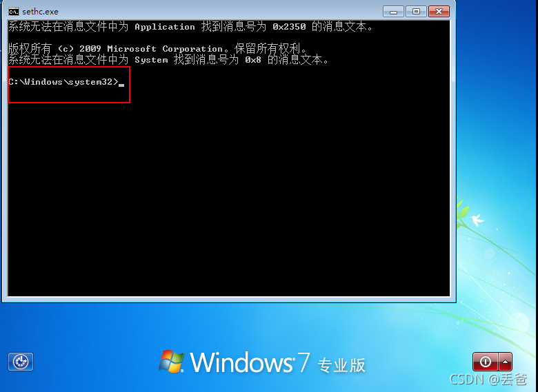Click the line mentioning Application message 0x2350
This screenshot has height=392, width=538.
[x=190, y=27]
